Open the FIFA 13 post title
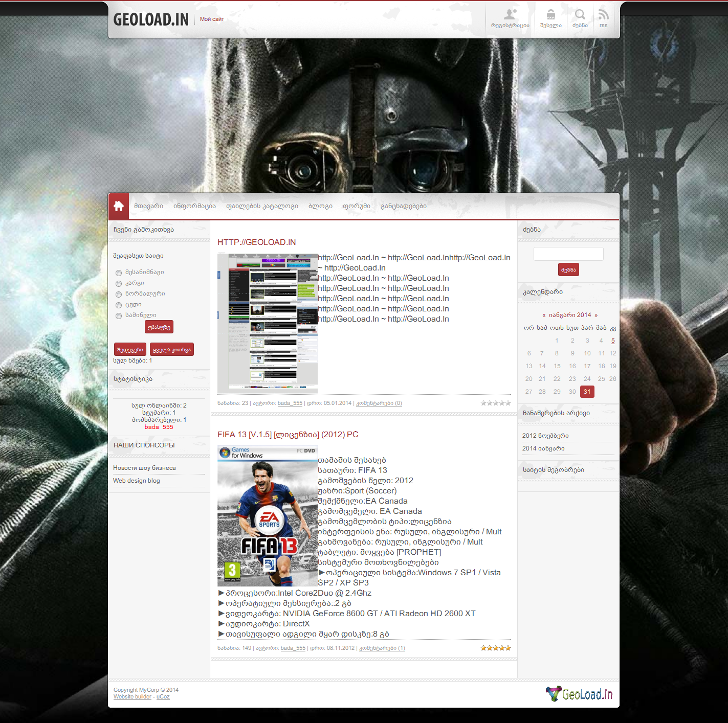 288,435
